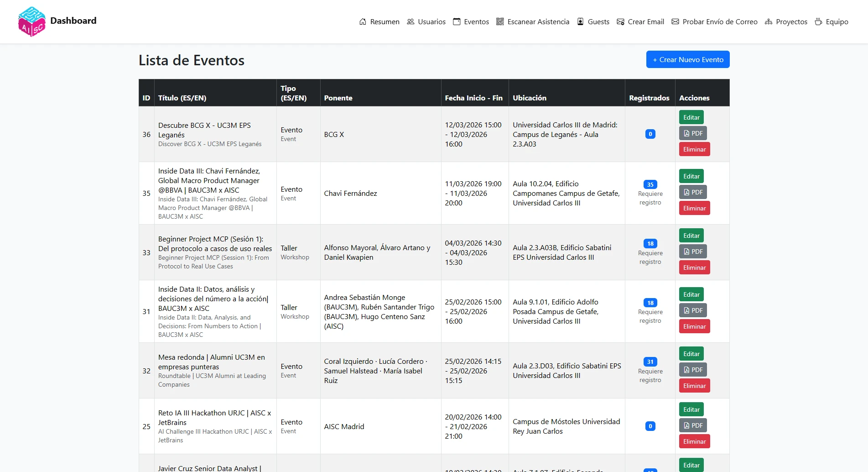The width and height of the screenshot is (868, 472).
Task: Navigate to Guests
Action: (593, 21)
